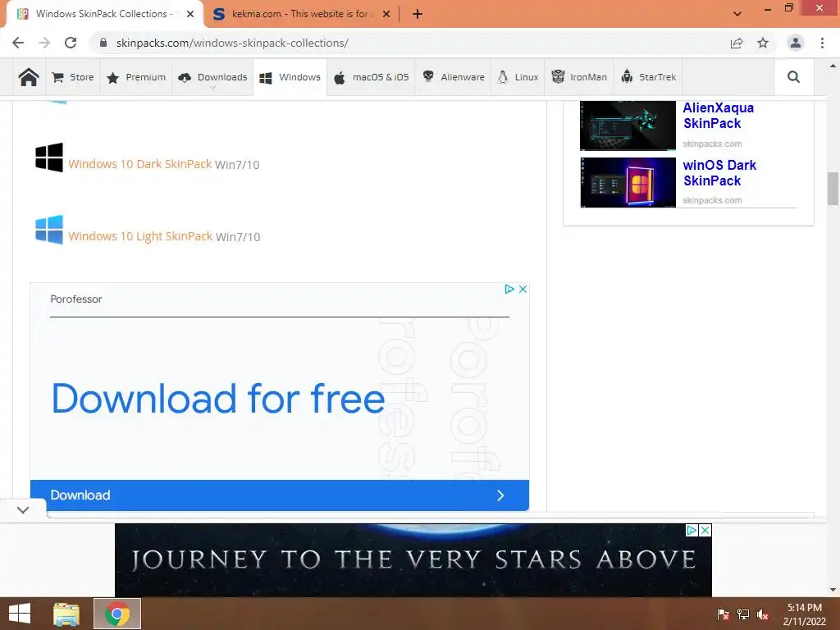Click the blue Download ad button
840x630 pixels.
pos(279,495)
